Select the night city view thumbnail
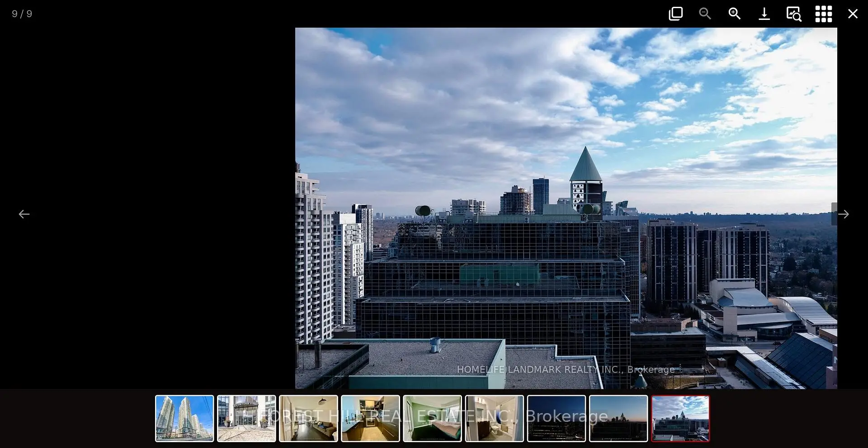This screenshot has height=448, width=868. [556, 418]
